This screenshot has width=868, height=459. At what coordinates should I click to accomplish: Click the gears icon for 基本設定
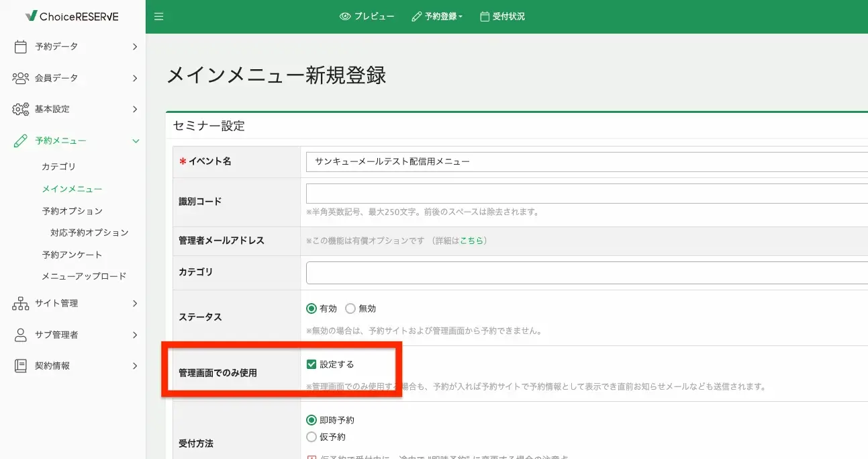pyautogui.click(x=21, y=109)
